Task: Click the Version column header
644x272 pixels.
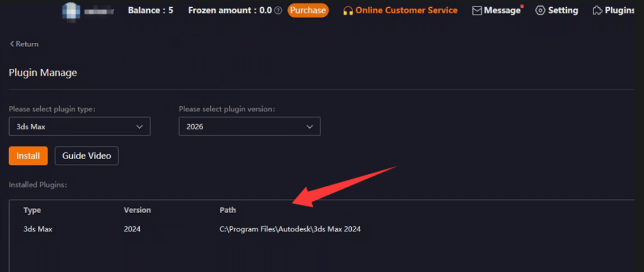Action: tap(137, 210)
